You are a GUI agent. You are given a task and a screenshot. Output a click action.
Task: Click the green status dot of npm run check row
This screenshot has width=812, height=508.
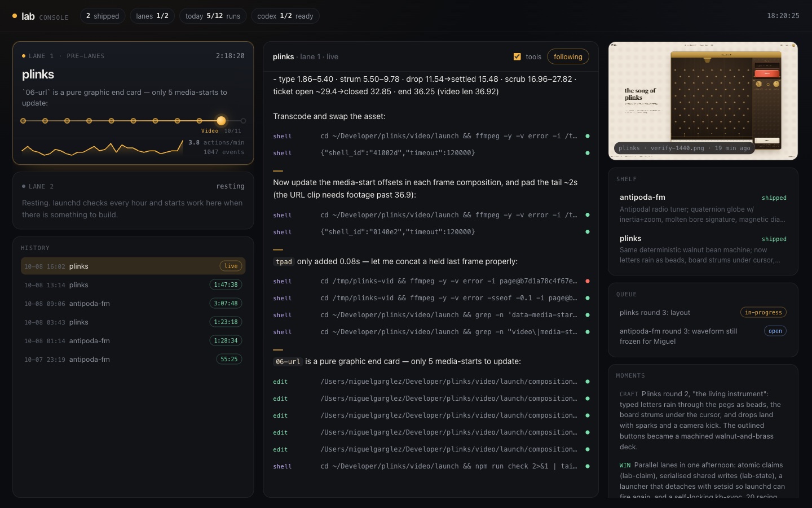coord(588,466)
